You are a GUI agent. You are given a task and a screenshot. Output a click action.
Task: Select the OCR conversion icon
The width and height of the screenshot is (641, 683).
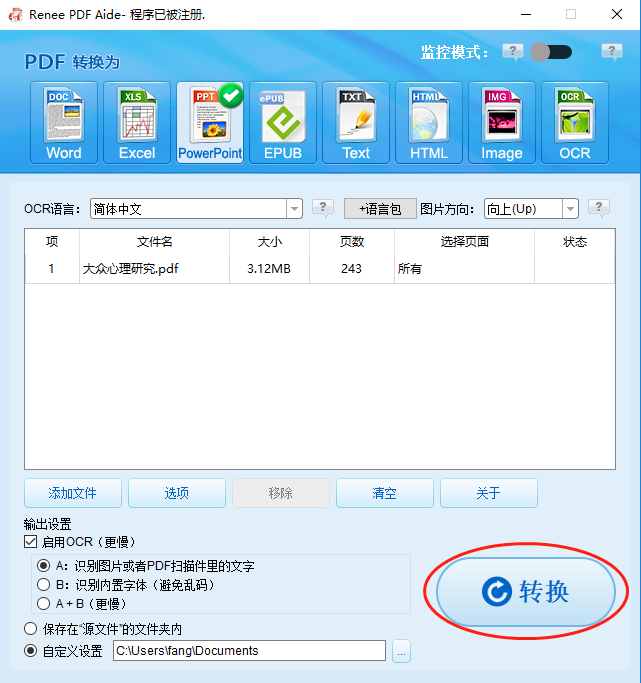(575, 123)
